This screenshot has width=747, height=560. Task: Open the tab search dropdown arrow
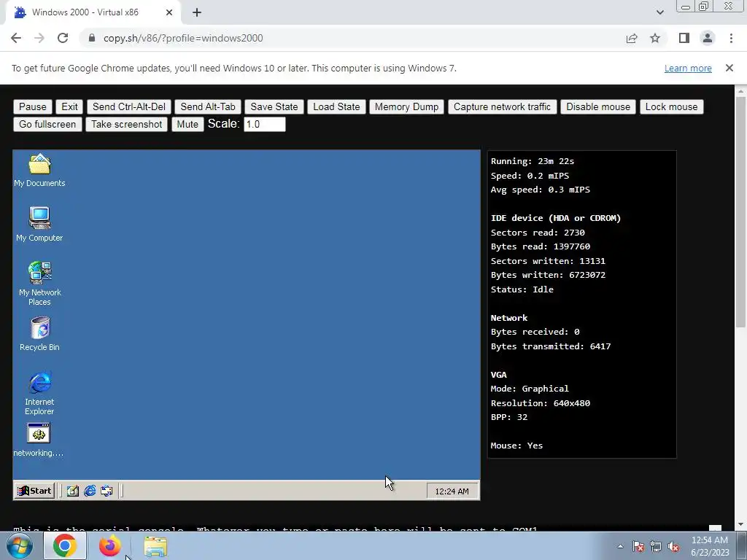[x=659, y=12]
